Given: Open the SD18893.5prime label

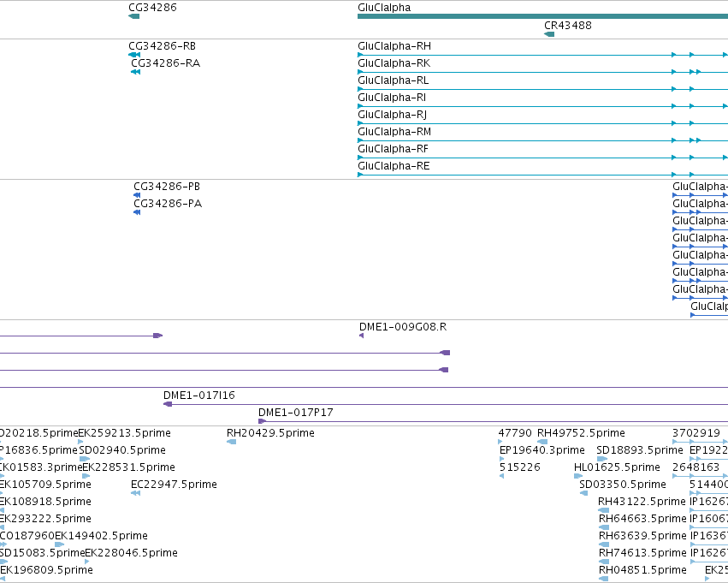Looking at the screenshot, I should (640, 450).
